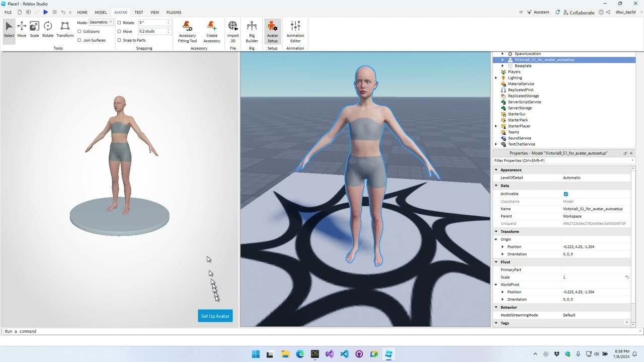The height and width of the screenshot is (362, 644).
Task: Switch to the PLUGINS ribbon tab
Action: pyautogui.click(x=174, y=12)
